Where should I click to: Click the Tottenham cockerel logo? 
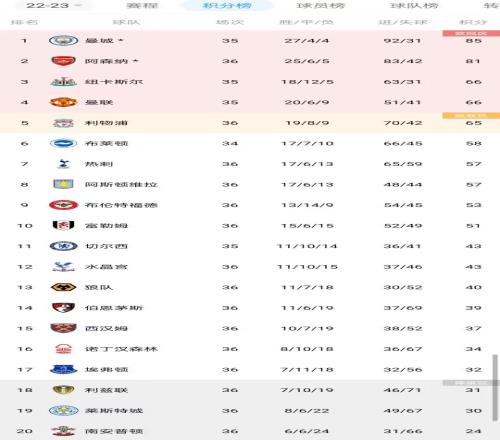point(63,164)
